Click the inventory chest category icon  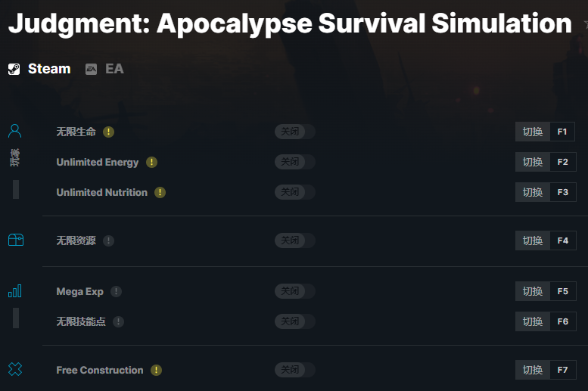16,240
